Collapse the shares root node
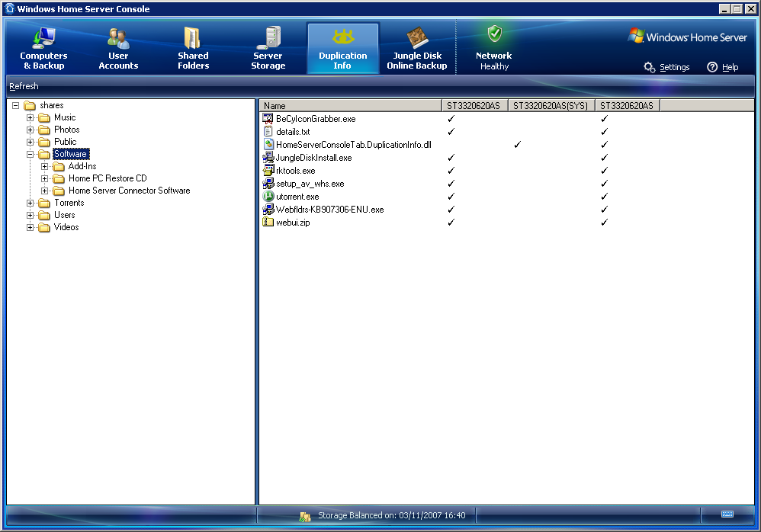Screen dimensions: 761x532 pos(15,105)
